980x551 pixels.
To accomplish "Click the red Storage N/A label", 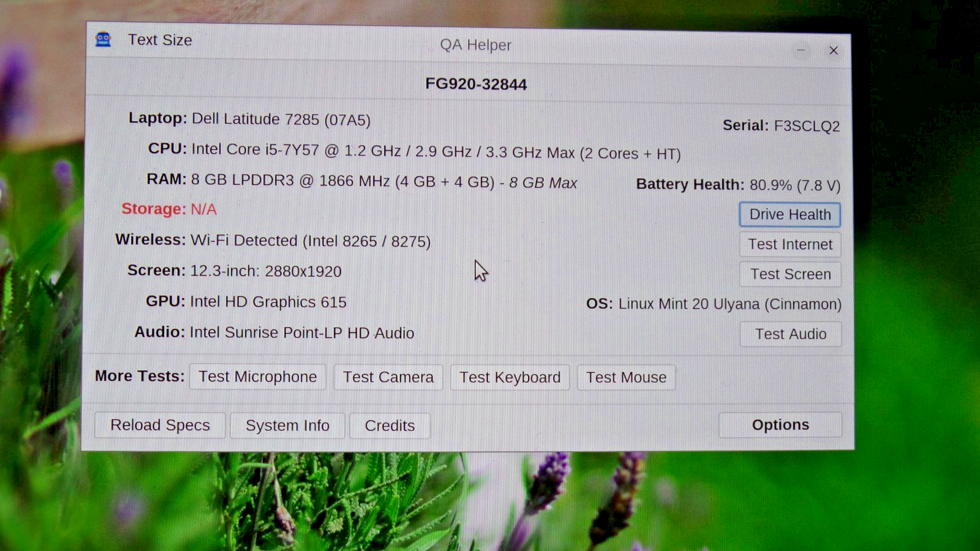I will coord(169,209).
